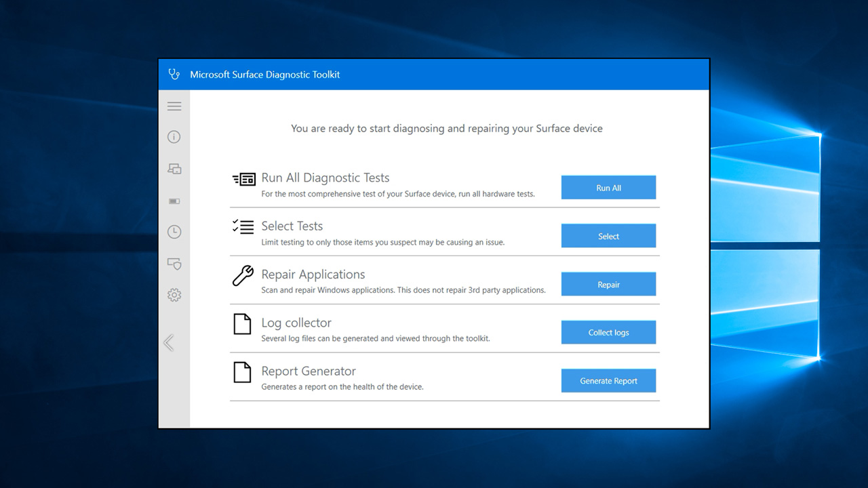Click the Report Generator heading text
The image size is (868, 488).
(309, 371)
